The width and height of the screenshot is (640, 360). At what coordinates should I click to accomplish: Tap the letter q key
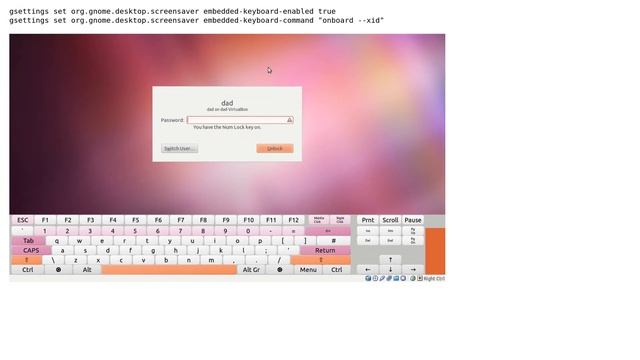pos(57,240)
